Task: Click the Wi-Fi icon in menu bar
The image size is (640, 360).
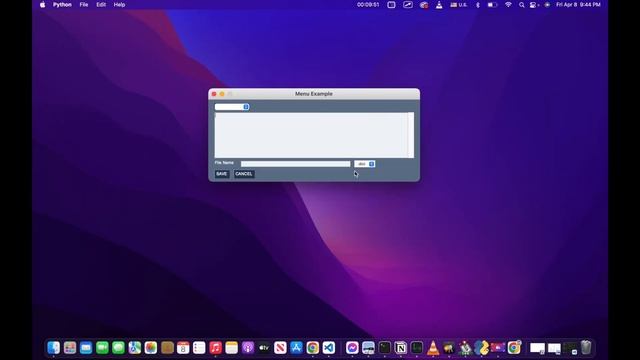Action: point(508,4)
